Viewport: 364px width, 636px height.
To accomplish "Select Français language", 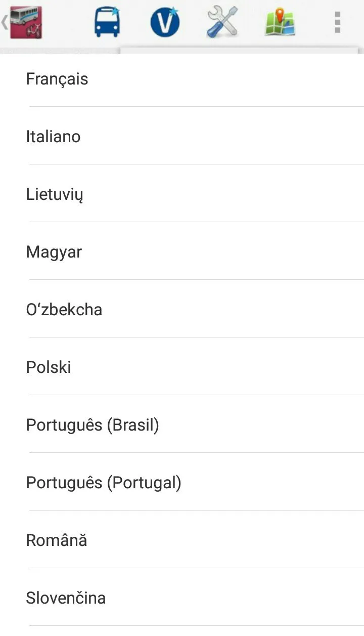I will [x=182, y=79].
